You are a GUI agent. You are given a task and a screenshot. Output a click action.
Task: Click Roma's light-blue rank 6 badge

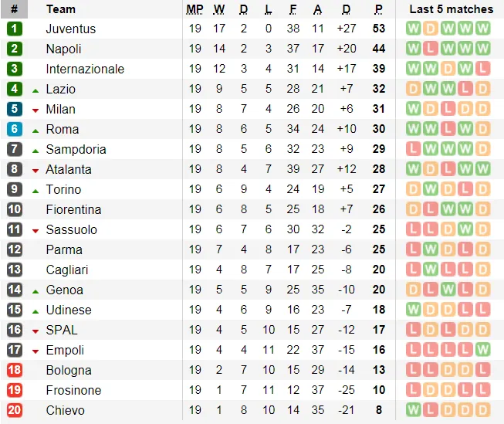tap(14, 129)
